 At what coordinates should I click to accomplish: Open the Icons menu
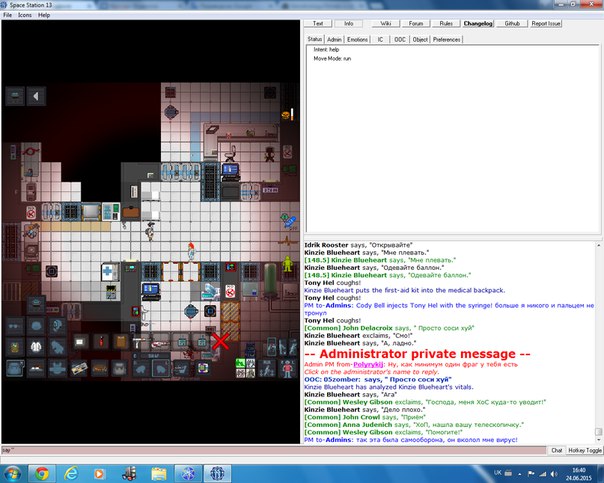(x=25, y=15)
